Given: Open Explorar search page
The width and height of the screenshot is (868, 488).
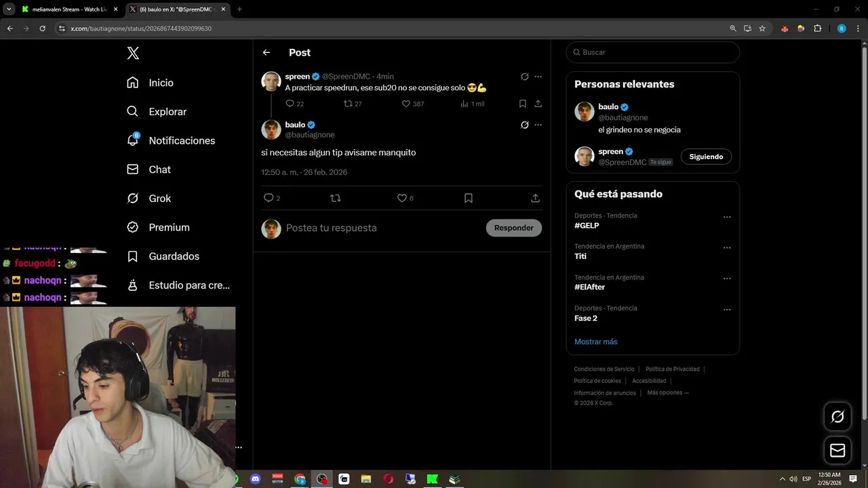Looking at the screenshot, I should (156, 112).
